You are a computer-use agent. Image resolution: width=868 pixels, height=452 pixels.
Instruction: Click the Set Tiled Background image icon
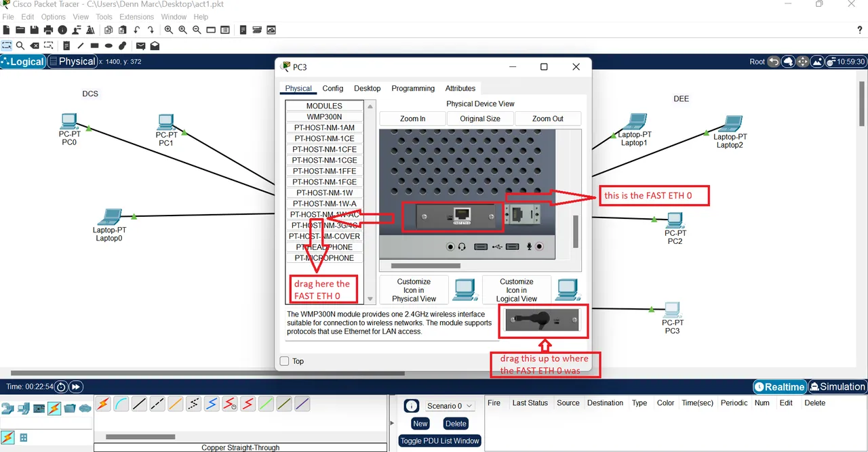(x=817, y=62)
